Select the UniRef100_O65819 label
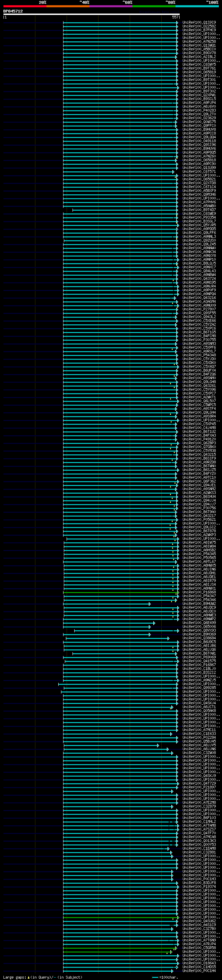The width and height of the screenshot is (222, 980). tap(199, 72)
